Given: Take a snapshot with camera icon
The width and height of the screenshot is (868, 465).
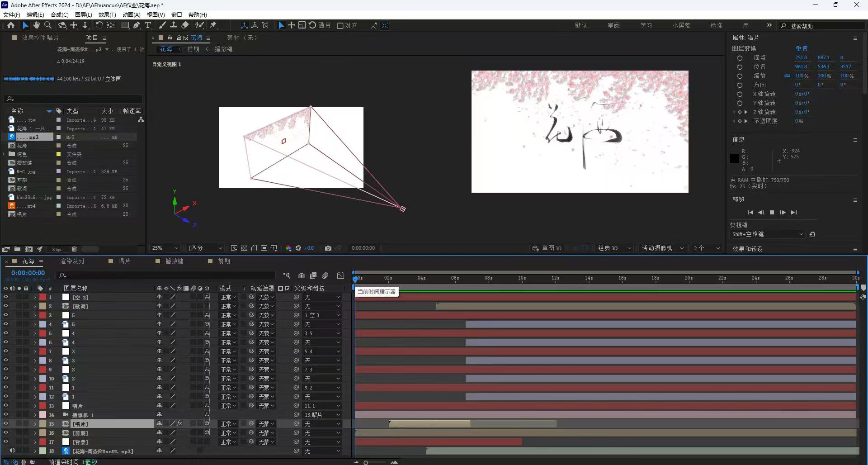Looking at the screenshot, I should click(x=328, y=248).
